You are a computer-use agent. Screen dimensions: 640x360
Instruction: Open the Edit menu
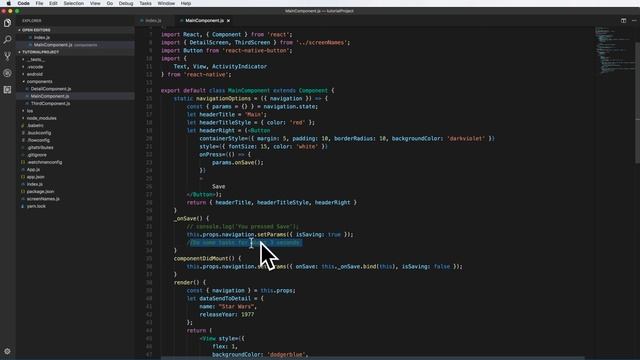pos(53,3)
